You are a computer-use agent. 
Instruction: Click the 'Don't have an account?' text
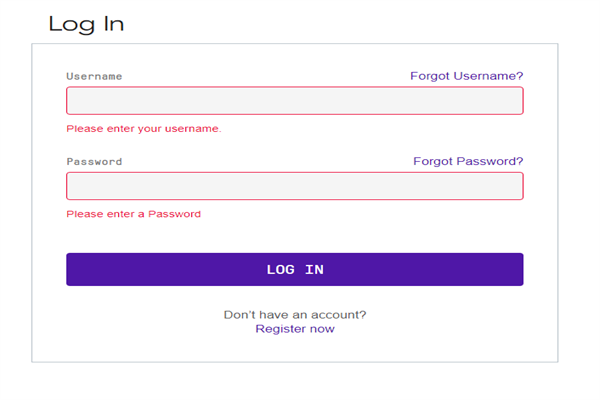[x=295, y=315]
